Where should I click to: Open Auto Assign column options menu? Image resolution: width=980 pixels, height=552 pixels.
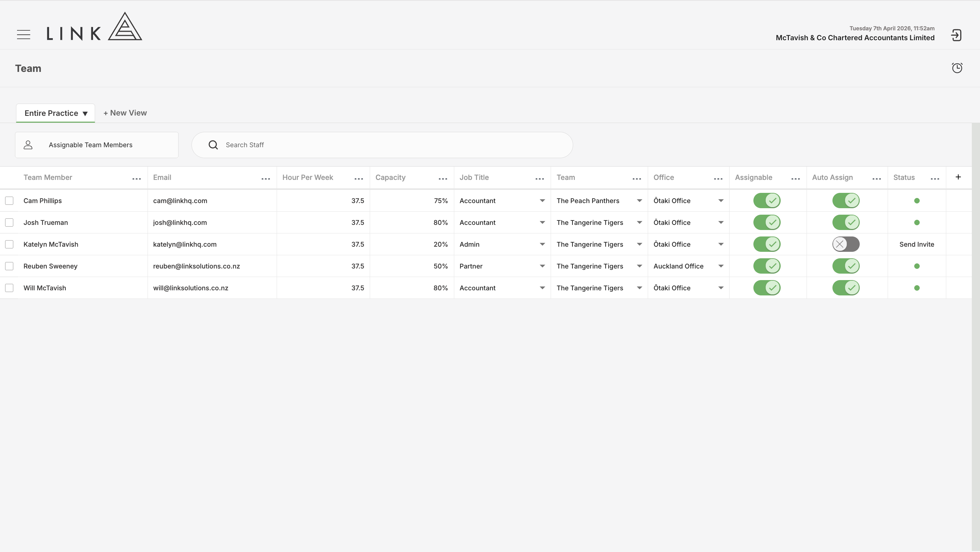coord(876,179)
